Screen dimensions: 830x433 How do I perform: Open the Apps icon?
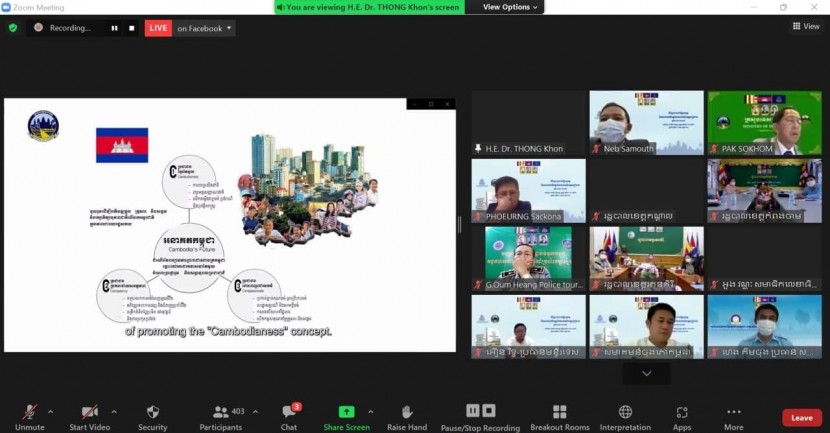(x=682, y=412)
